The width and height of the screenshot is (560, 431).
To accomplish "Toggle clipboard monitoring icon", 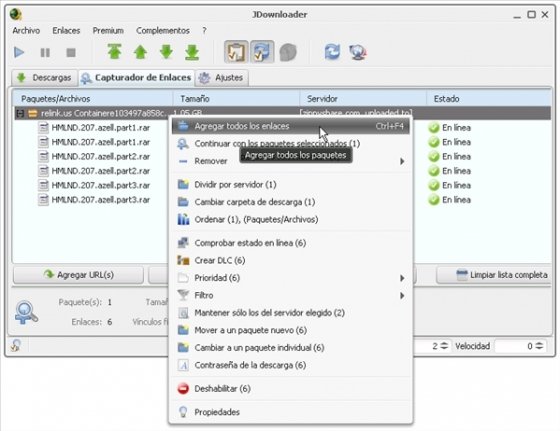I will coord(236,52).
